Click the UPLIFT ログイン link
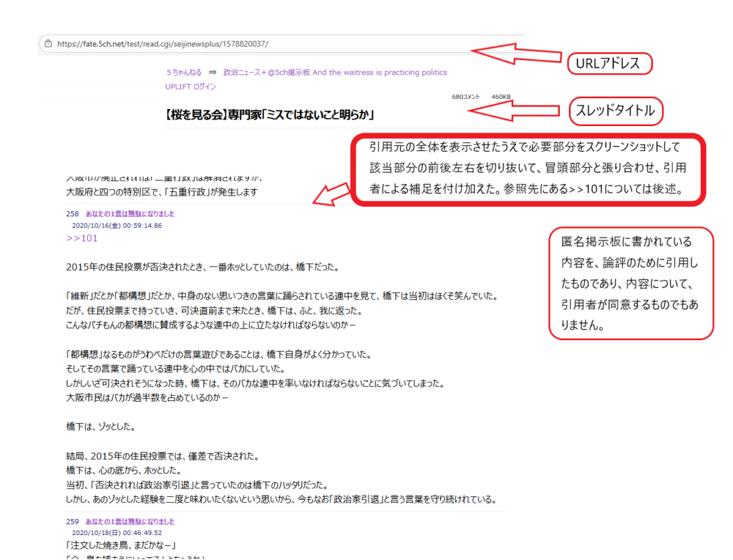This screenshot has width=733, height=560. click(190, 87)
